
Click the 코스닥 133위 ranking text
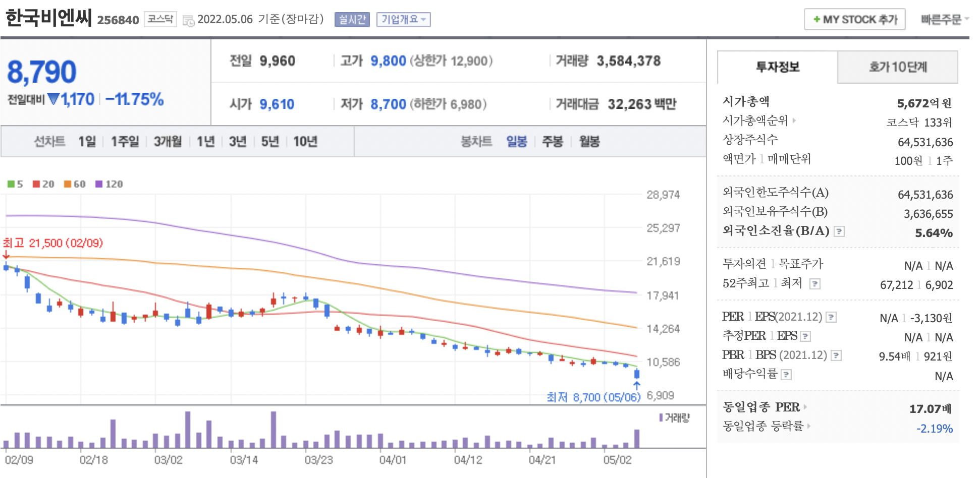coord(919,123)
